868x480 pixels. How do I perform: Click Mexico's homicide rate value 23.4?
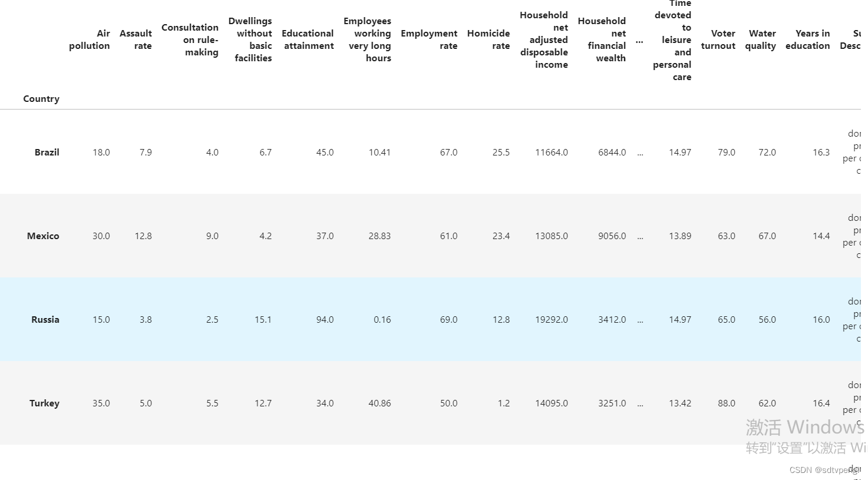501,236
